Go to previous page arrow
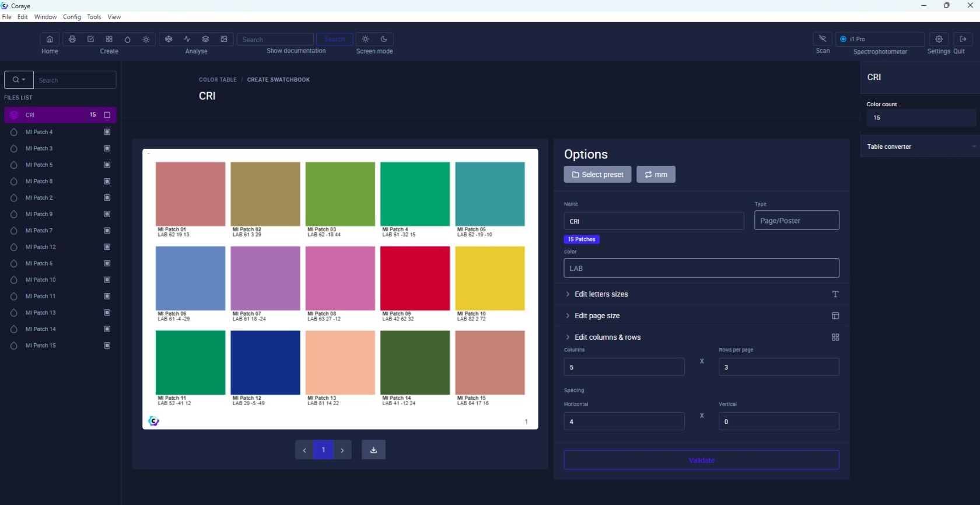Screen dimensions: 980x505 click(304, 450)
